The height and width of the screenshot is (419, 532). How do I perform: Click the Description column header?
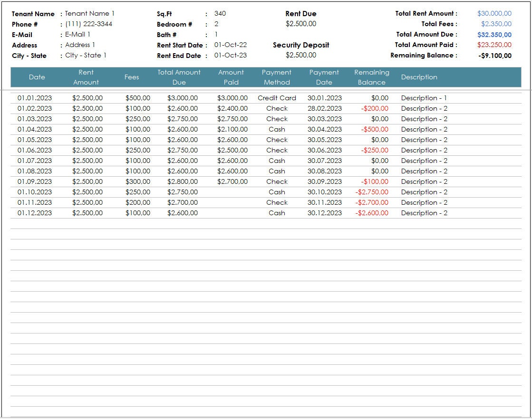click(419, 77)
